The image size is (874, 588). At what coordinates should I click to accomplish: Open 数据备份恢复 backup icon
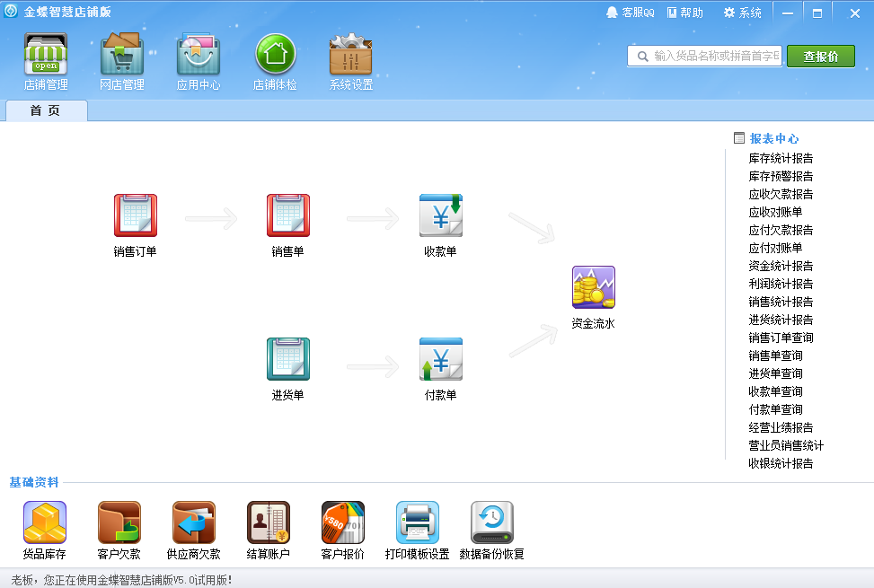(x=492, y=522)
